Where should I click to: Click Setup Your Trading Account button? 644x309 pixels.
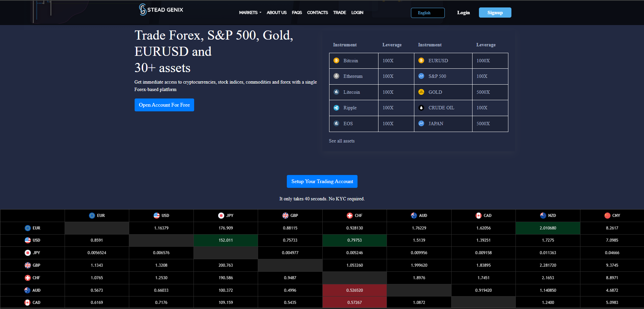322,181
